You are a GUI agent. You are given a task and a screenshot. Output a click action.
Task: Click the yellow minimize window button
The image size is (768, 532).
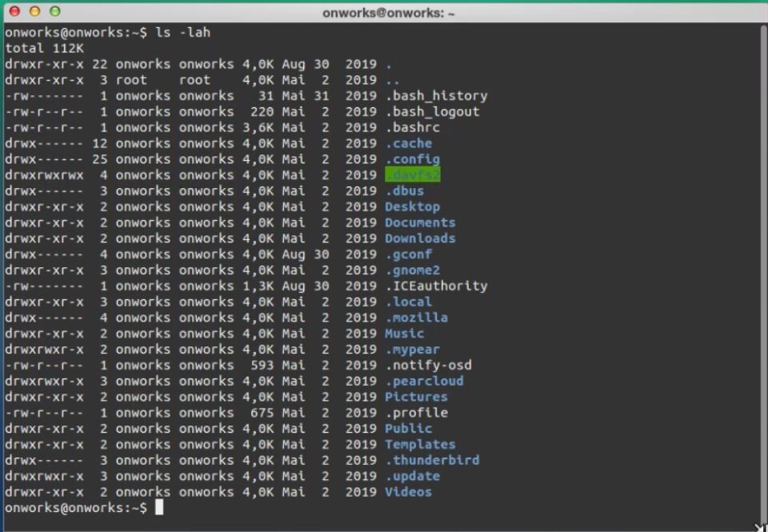pos(34,11)
